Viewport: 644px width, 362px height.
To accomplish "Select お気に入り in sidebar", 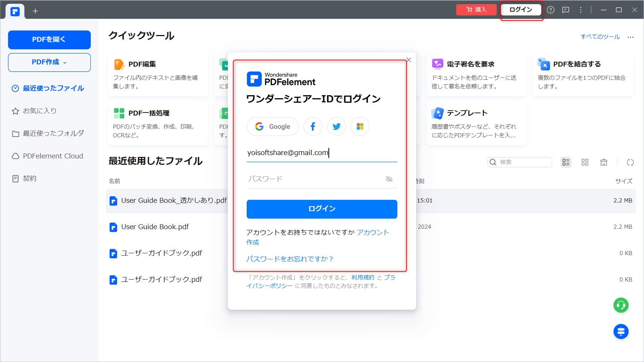I will [34, 111].
